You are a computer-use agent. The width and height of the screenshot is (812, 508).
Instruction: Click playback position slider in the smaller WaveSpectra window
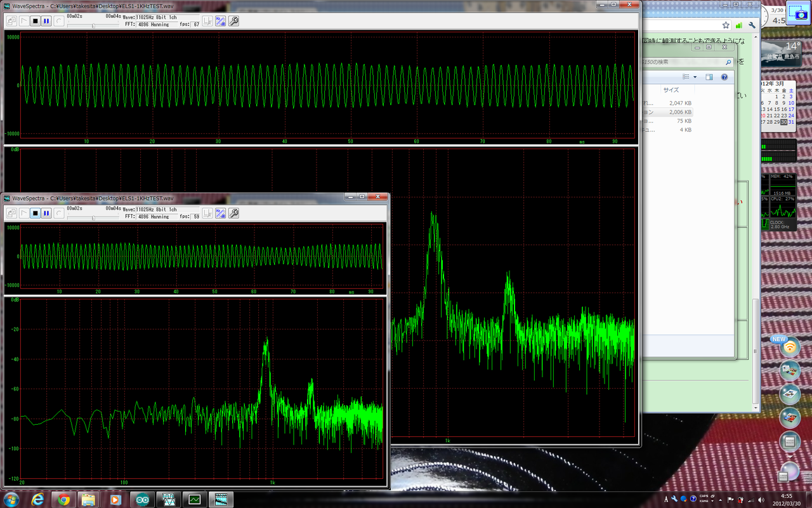(x=93, y=218)
